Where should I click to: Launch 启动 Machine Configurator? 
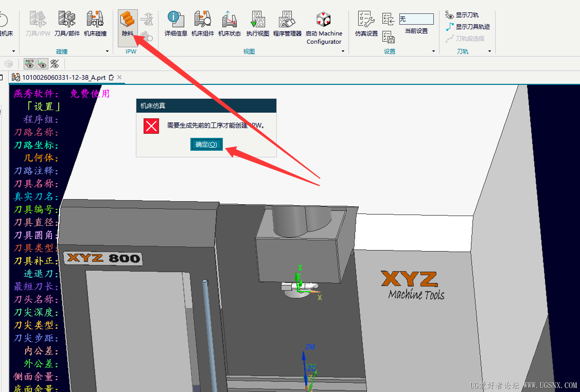coord(324,28)
